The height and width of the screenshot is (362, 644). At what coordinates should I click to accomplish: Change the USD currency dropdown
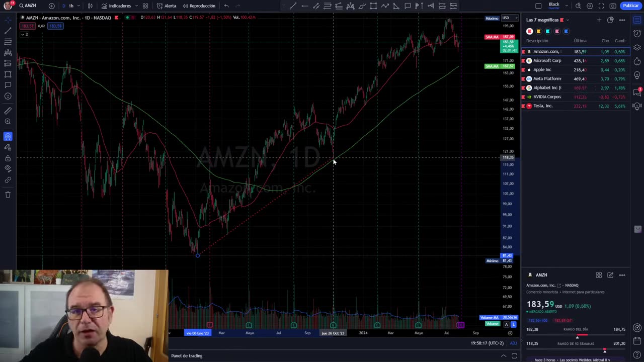click(x=510, y=18)
